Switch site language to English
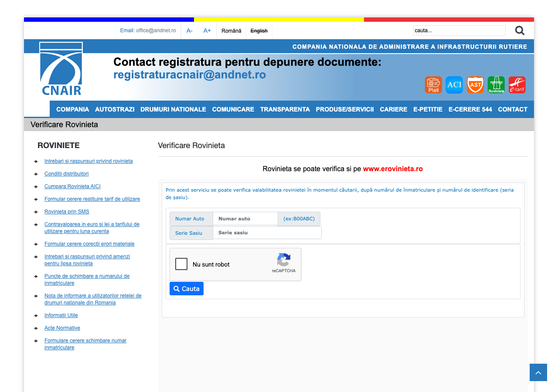 pos(259,30)
